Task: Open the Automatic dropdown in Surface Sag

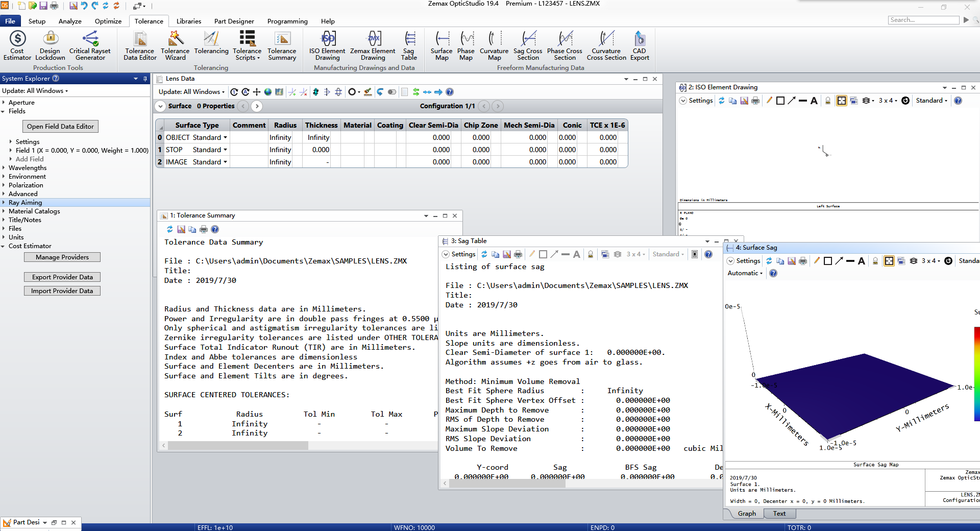Action: (745, 273)
